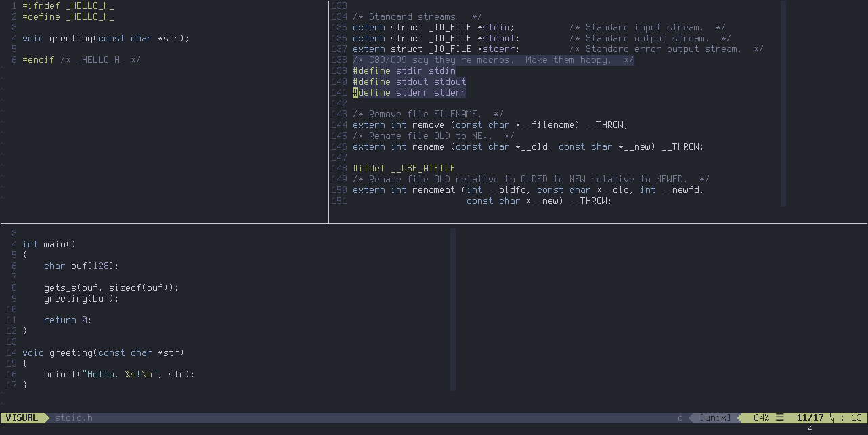Click the scrollbar of the bottom code window
This screenshot has height=435, width=868.
(x=452, y=305)
